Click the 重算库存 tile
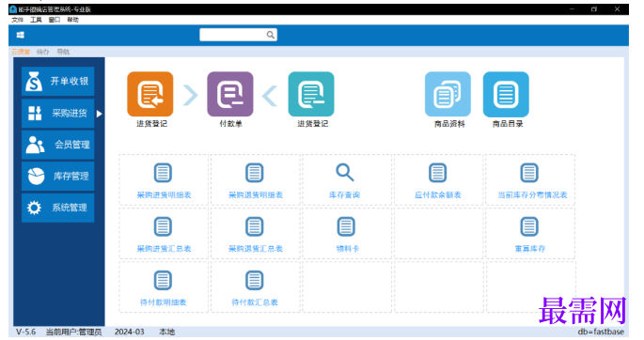This screenshot has width=644, height=340. pyautogui.click(x=530, y=234)
